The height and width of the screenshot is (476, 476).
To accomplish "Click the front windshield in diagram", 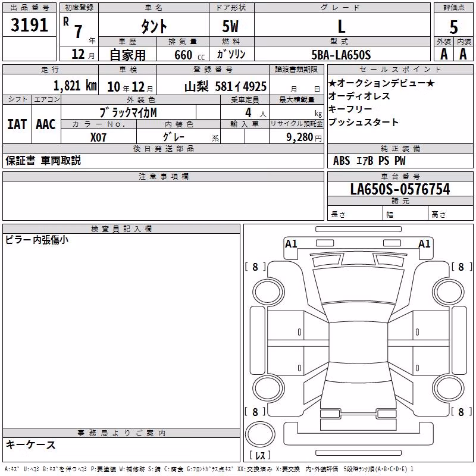I will [358, 286].
